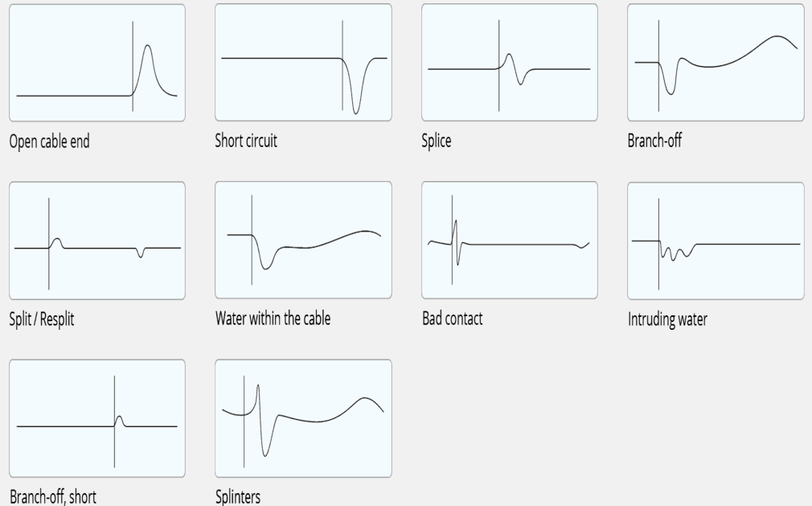Click the "Open cable end" text label
The image size is (812, 506).
[x=49, y=142]
